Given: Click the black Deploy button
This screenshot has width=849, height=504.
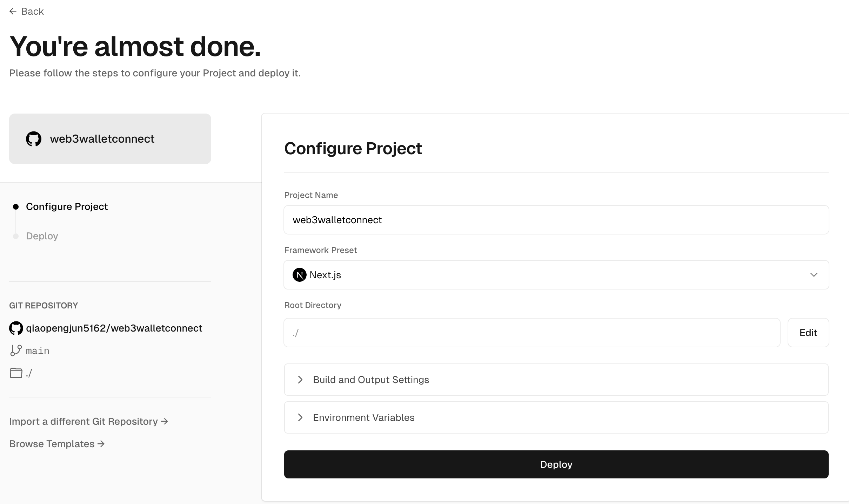Looking at the screenshot, I should tap(556, 464).
